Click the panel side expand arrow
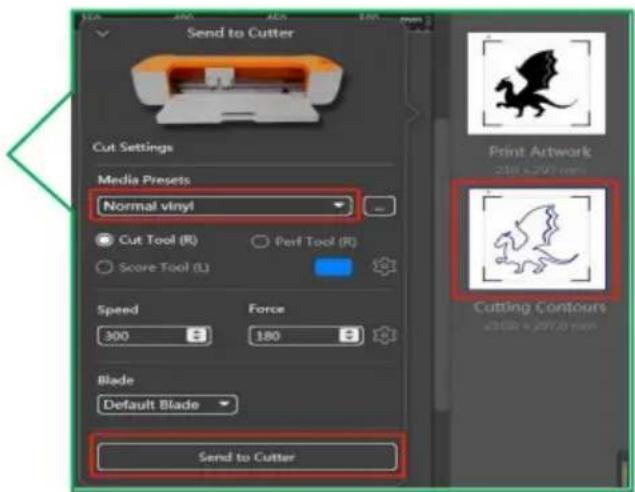 [x=413, y=114]
